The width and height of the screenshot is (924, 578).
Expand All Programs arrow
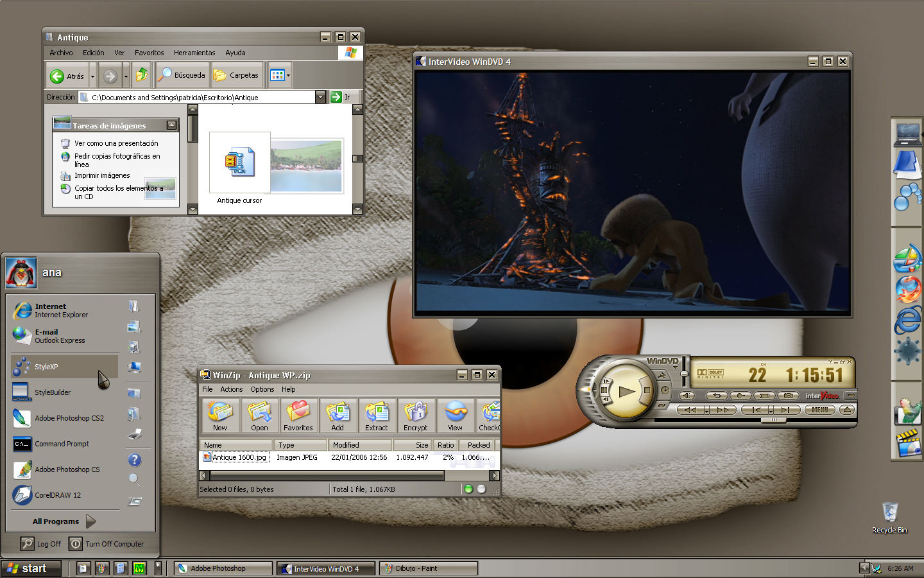(x=90, y=521)
